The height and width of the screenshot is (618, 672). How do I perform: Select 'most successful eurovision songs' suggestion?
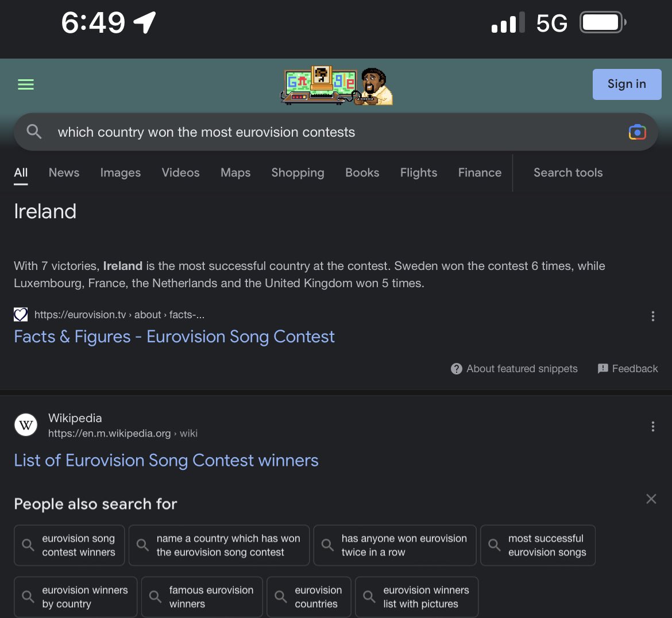[x=538, y=545]
